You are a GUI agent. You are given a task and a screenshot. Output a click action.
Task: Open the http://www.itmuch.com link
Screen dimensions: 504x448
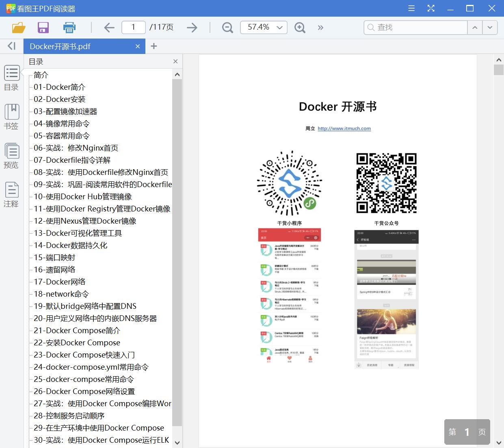pos(344,129)
